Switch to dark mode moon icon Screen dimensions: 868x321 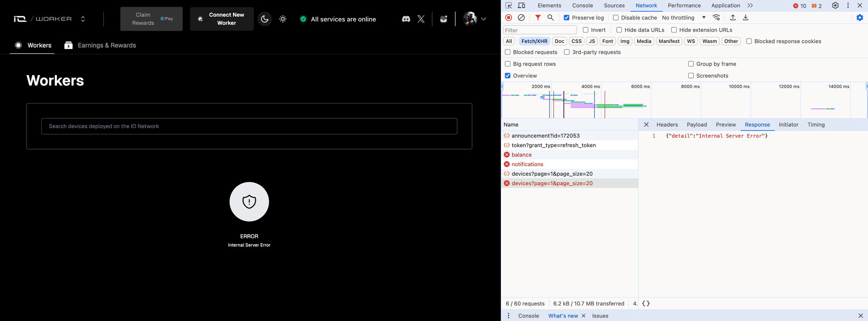265,19
